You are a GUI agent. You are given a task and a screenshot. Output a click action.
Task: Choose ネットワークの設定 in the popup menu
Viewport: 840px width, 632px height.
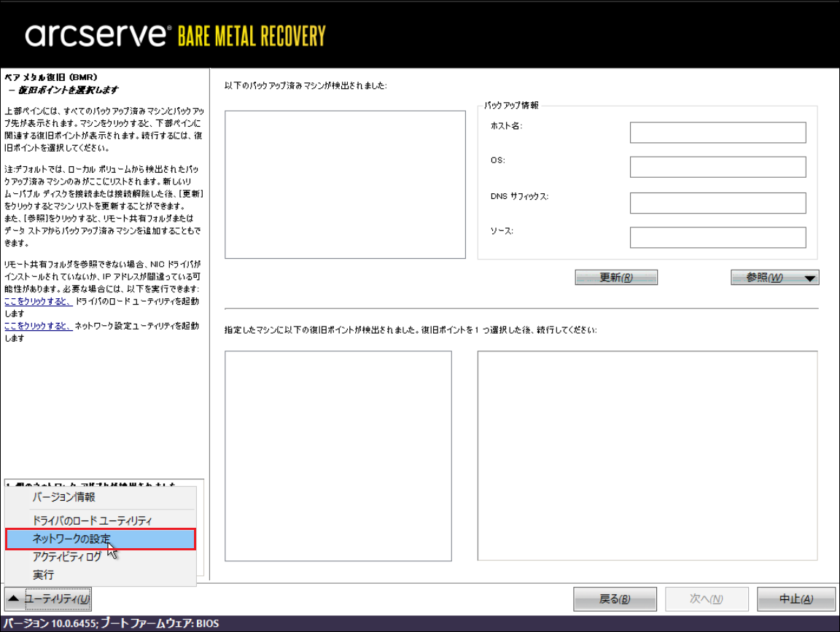tap(71, 539)
